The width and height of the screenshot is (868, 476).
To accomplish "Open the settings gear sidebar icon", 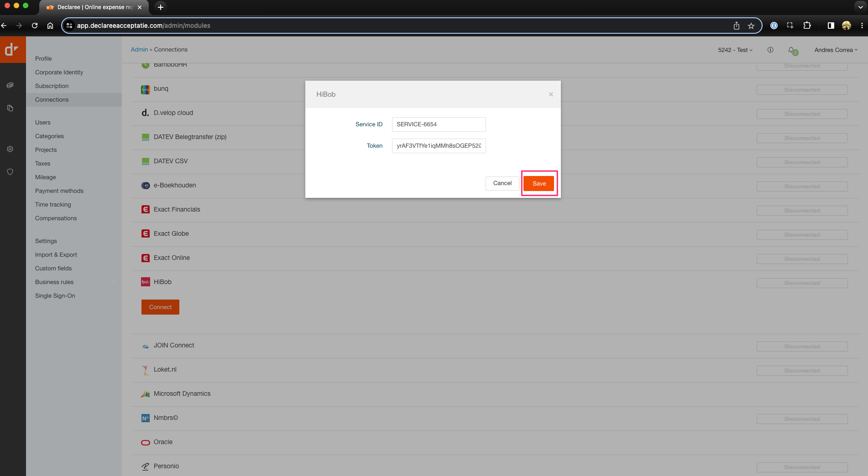I will pyautogui.click(x=10, y=149).
